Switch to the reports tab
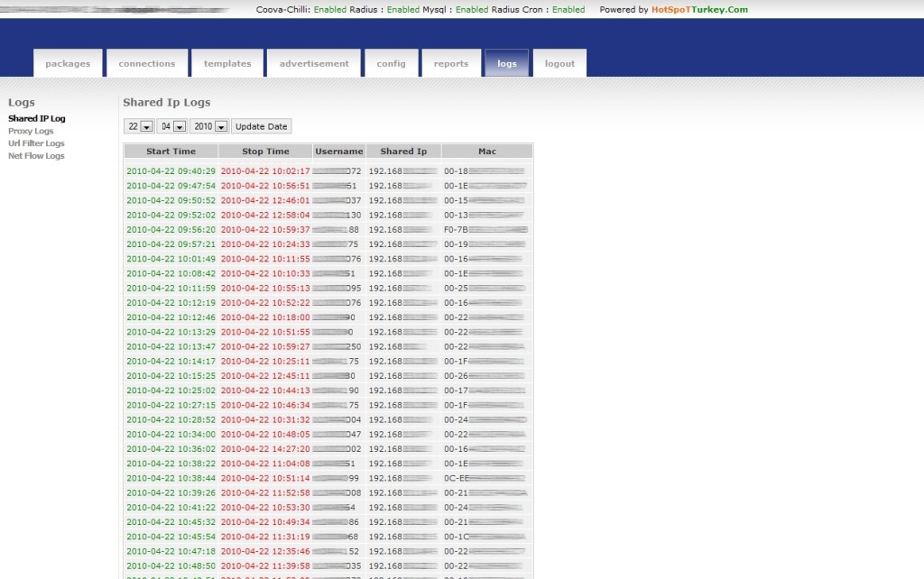 [451, 63]
